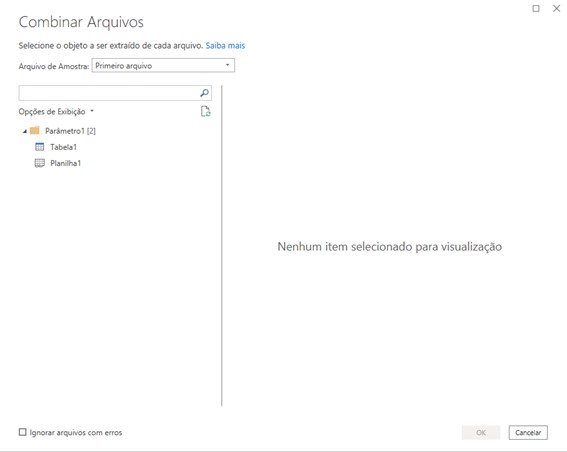The width and height of the screenshot is (567, 452).
Task: Select Planilha1 in the navigator tree
Action: pyautogui.click(x=65, y=163)
